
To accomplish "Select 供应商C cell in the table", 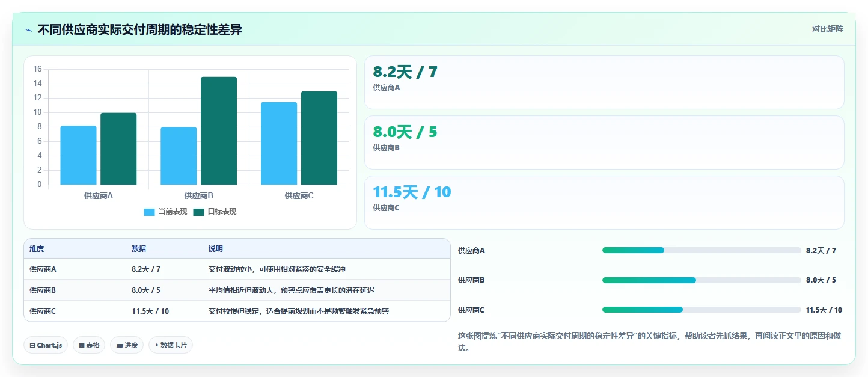I will 43,311.
